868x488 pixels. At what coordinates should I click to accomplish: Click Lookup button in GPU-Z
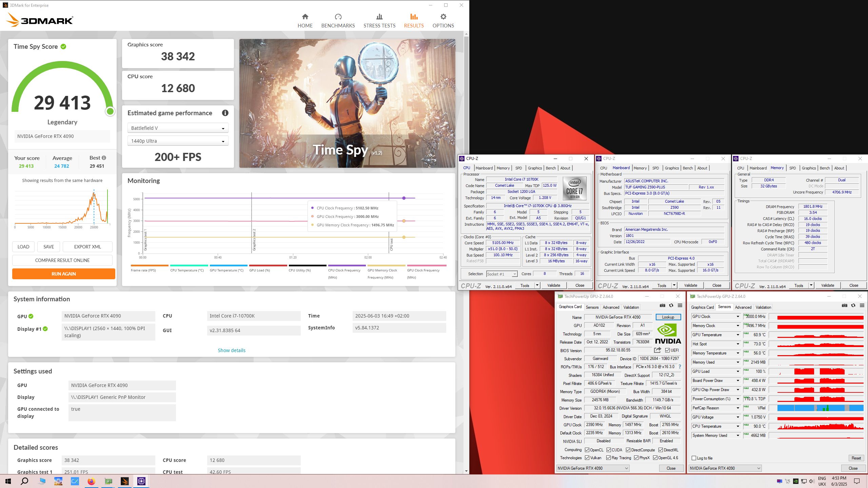668,317
